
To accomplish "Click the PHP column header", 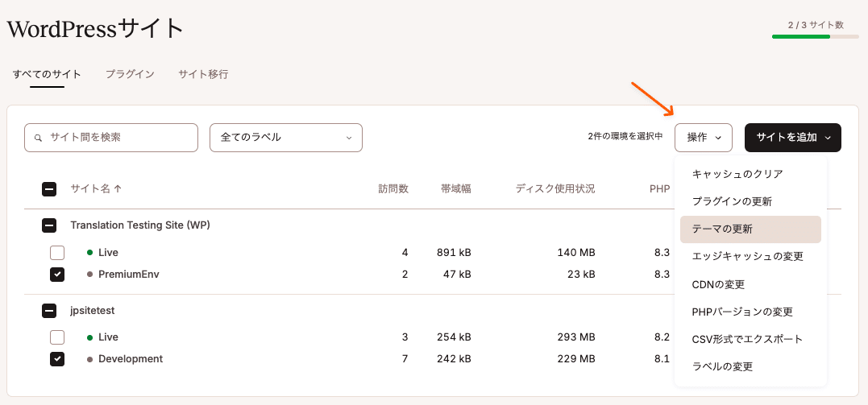I will pyautogui.click(x=660, y=189).
